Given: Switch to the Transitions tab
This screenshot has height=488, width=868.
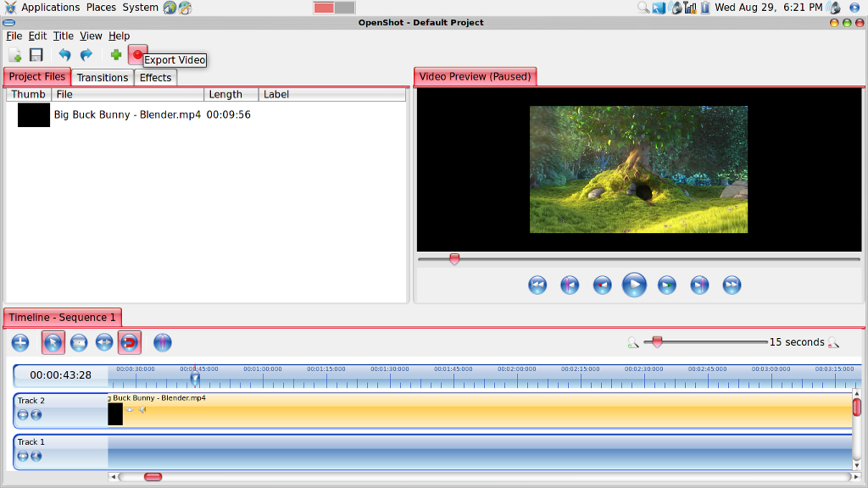Looking at the screenshot, I should point(102,77).
